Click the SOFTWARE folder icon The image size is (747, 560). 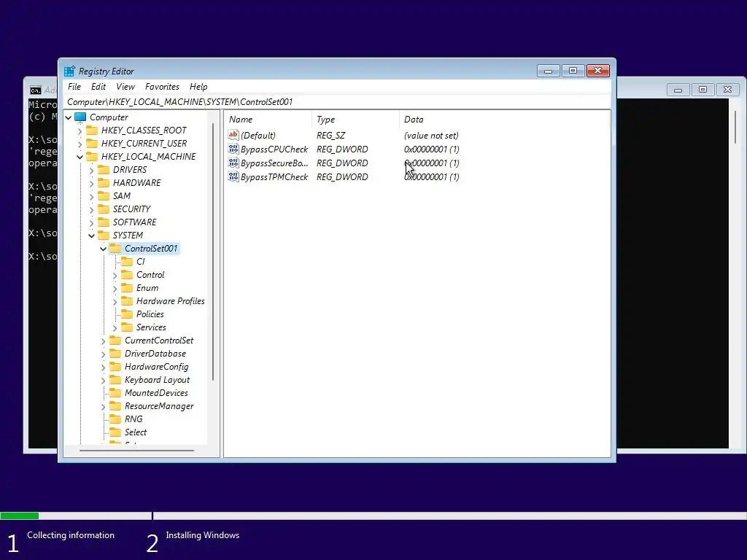pyautogui.click(x=104, y=222)
